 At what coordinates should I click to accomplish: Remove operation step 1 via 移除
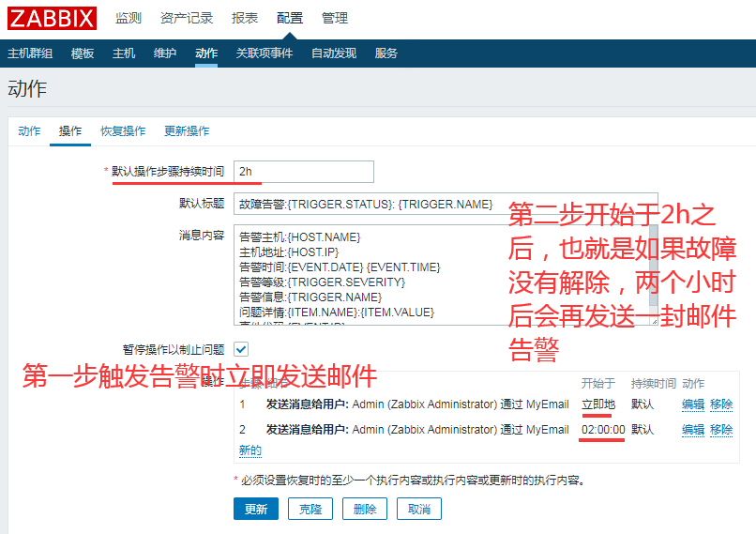click(x=721, y=404)
